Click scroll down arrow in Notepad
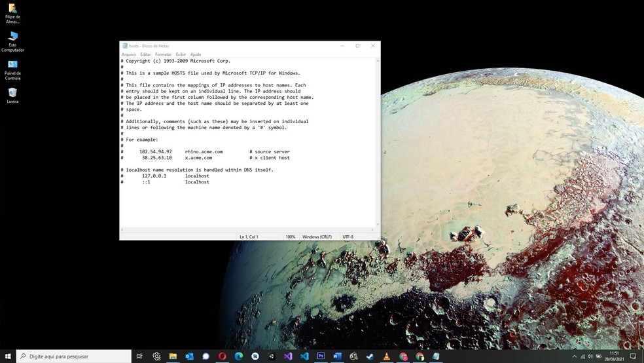This screenshot has width=644, height=363. point(378,224)
